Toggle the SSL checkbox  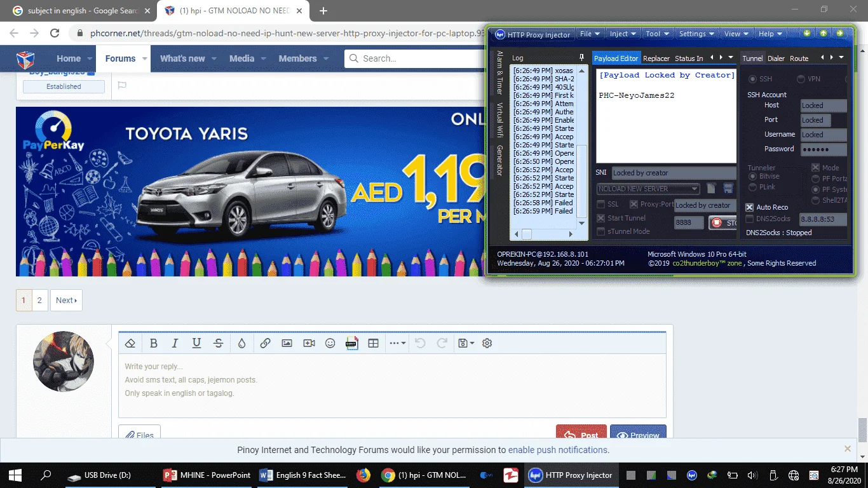pyautogui.click(x=601, y=205)
